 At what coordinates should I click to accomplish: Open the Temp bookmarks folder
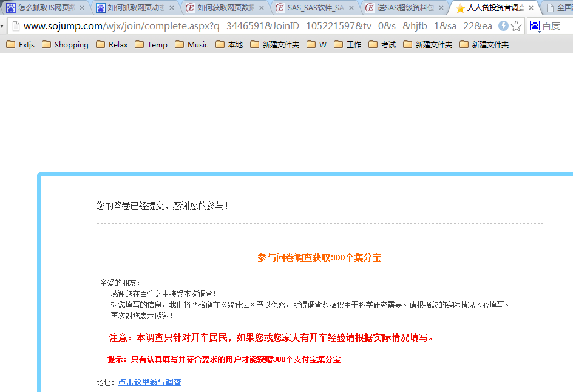pos(151,44)
